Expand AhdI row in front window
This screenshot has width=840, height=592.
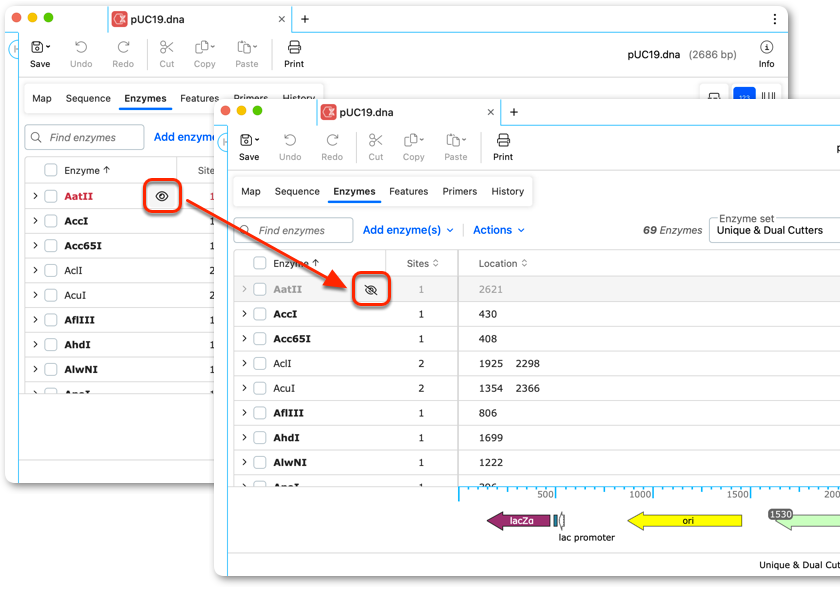[x=244, y=437]
